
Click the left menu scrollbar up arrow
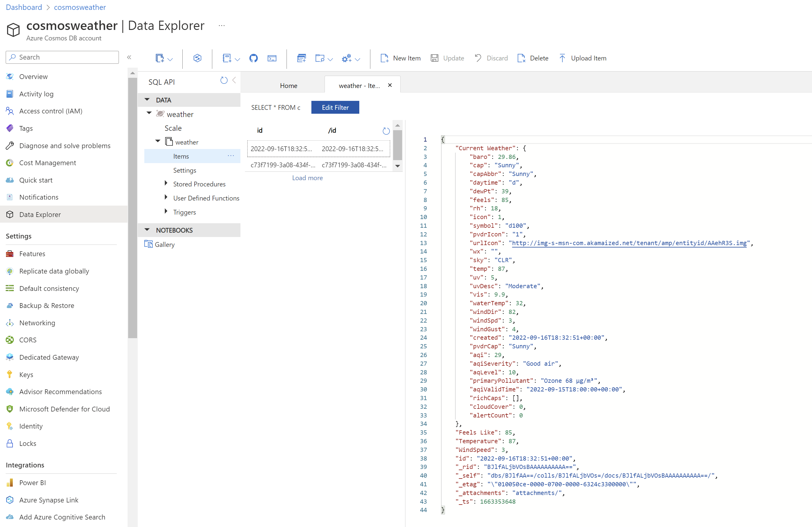132,73
